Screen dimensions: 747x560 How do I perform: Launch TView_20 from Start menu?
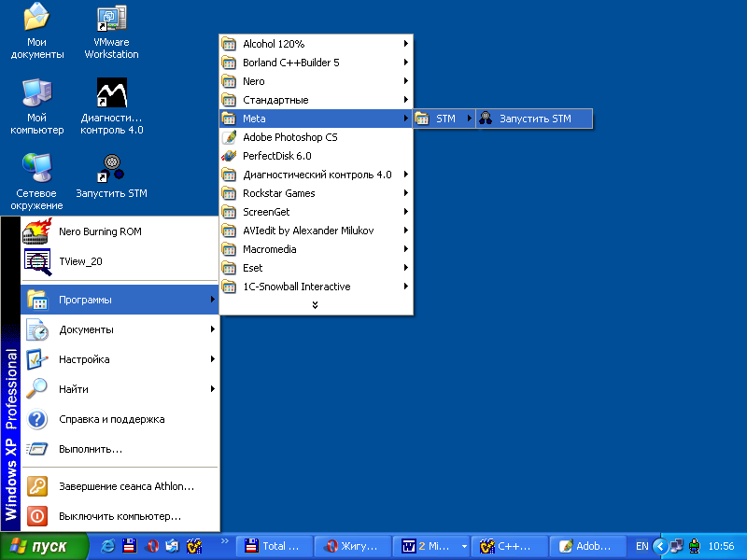(120, 261)
